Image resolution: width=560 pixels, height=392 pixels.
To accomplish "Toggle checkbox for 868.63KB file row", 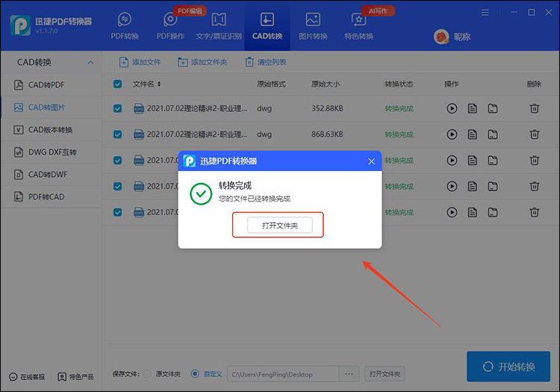I will [117, 134].
